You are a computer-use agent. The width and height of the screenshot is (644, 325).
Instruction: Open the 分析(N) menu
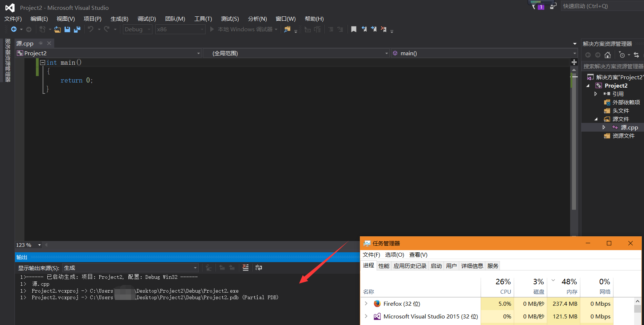[x=257, y=19]
